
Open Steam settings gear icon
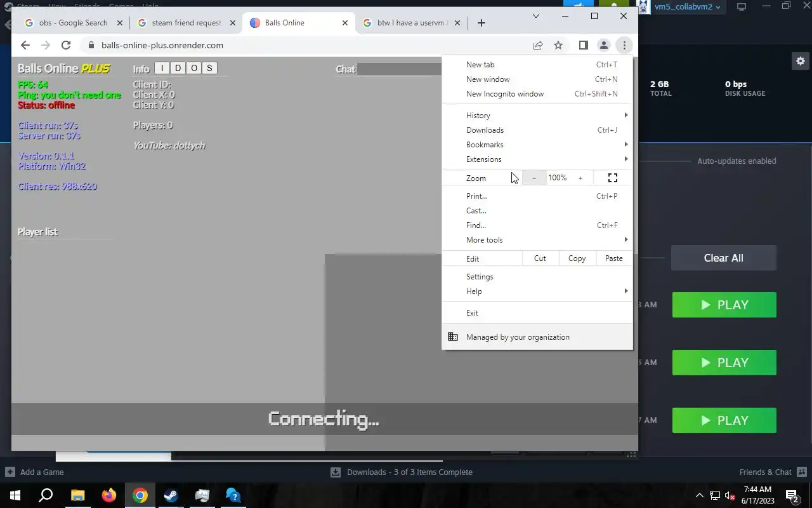click(800, 62)
